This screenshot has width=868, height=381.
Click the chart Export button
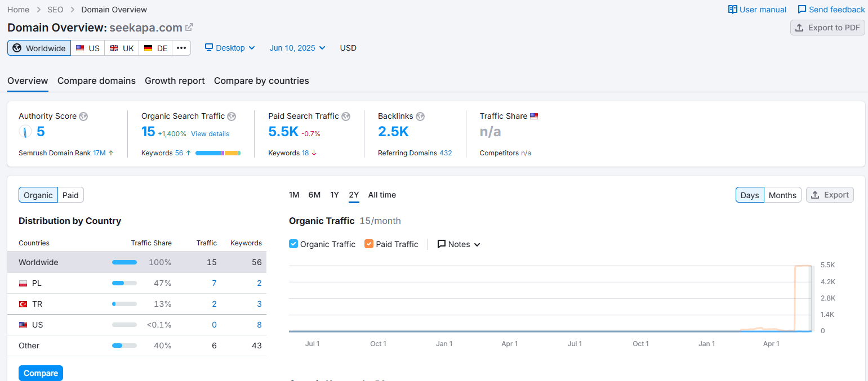pos(830,195)
